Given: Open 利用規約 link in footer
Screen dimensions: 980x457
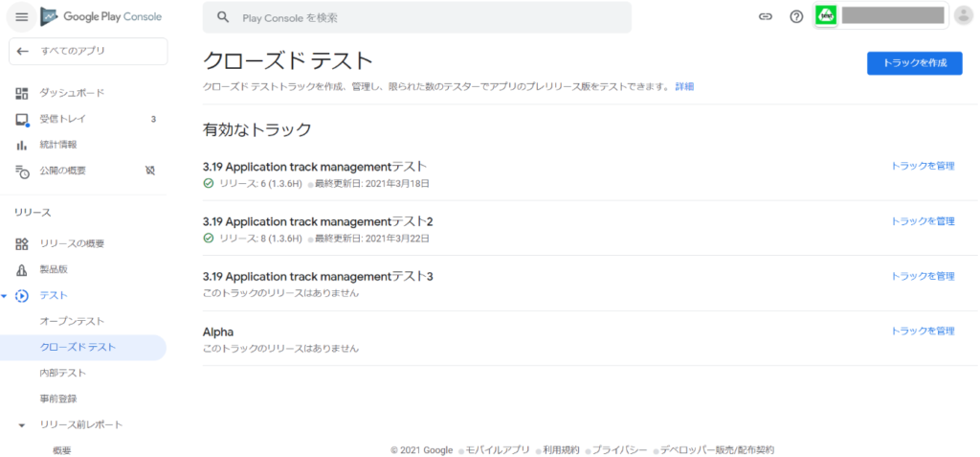Looking at the screenshot, I should [x=561, y=449].
